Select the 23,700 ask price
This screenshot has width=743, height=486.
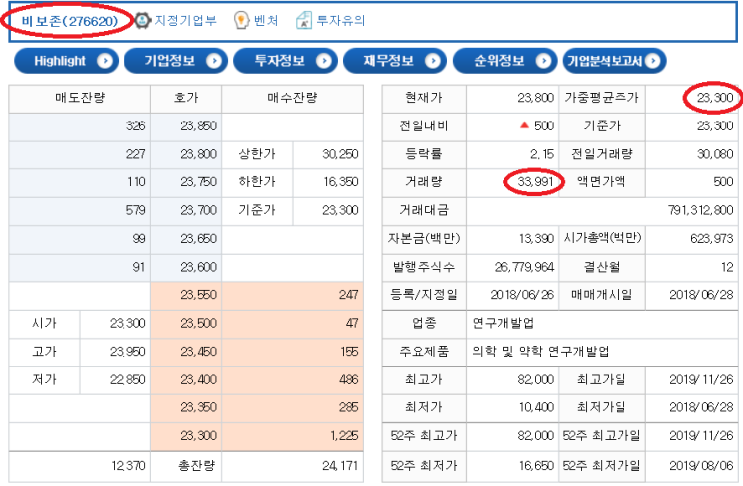pos(198,210)
